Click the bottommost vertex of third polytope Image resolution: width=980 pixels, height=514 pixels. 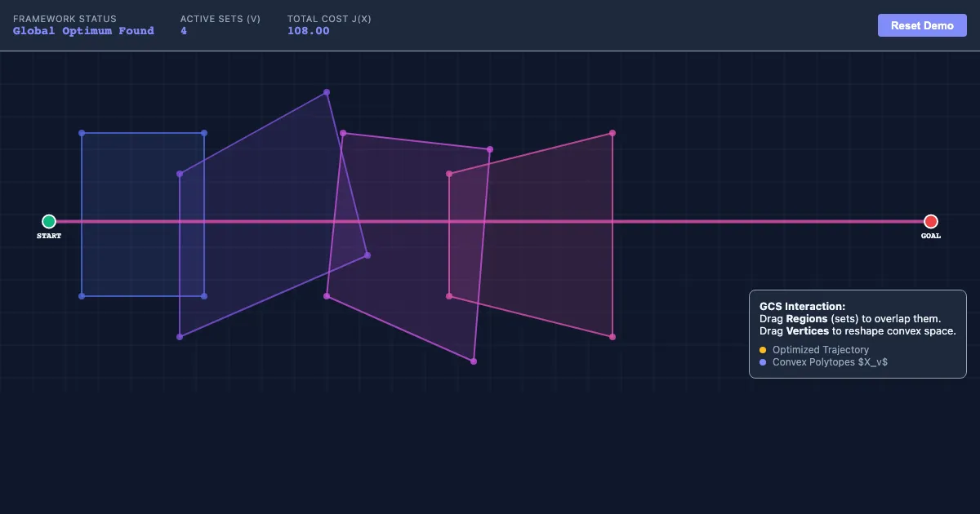pos(474,361)
